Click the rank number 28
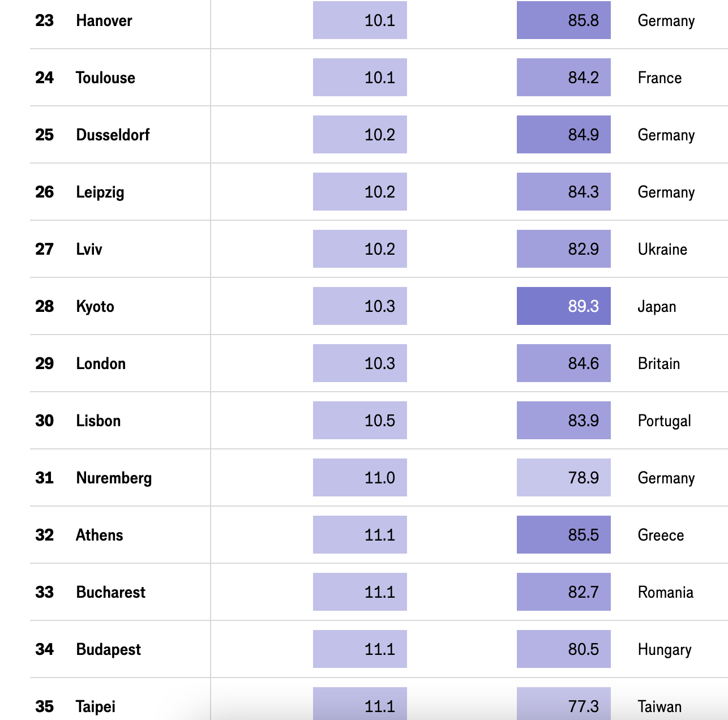The height and width of the screenshot is (720, 728). click(x=45, y=306)
